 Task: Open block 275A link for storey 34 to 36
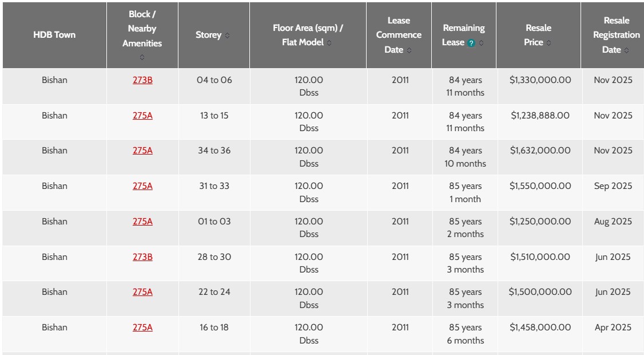coord(142,151)
